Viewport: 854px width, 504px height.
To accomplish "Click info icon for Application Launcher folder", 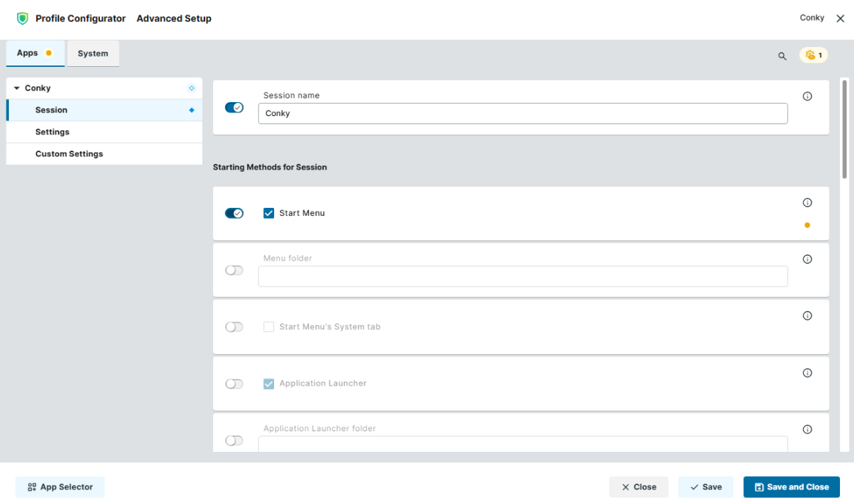I will (807, 430).
